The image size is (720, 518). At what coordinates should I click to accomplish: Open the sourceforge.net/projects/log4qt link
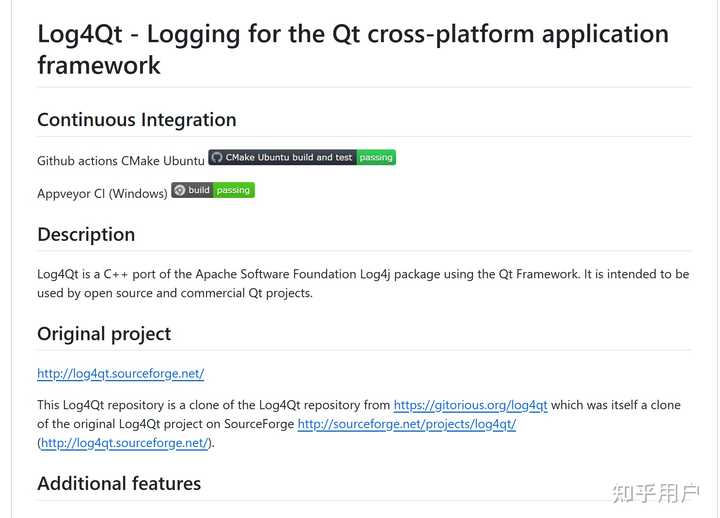[x=407, y=424]
